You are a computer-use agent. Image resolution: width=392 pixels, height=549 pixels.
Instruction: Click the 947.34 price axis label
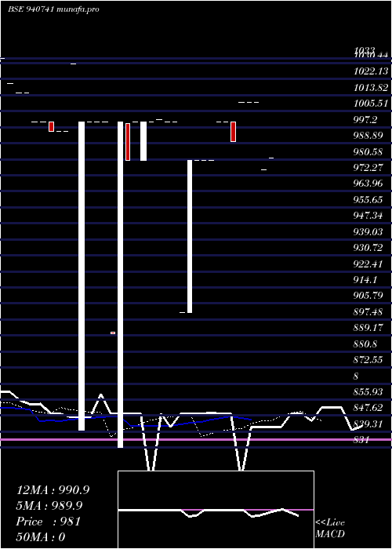pyautogui.click(x=368, y=216)
